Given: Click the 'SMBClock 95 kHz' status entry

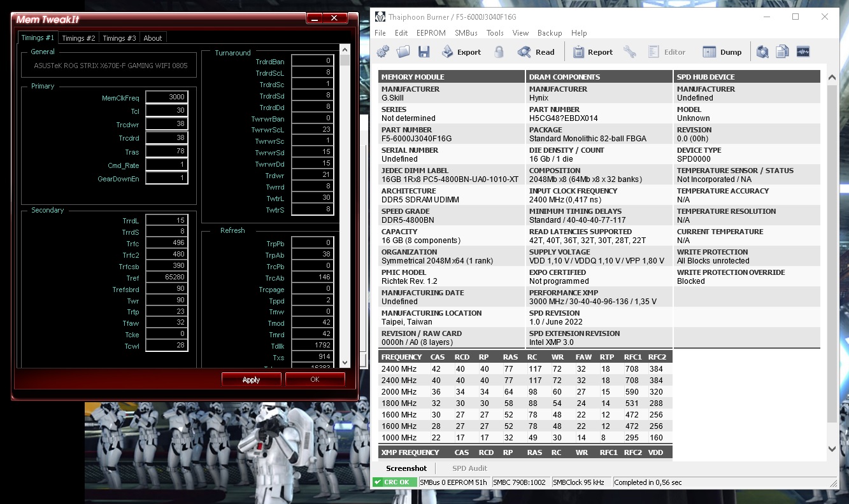Looking at the screenshot, I should pos(581,482).
